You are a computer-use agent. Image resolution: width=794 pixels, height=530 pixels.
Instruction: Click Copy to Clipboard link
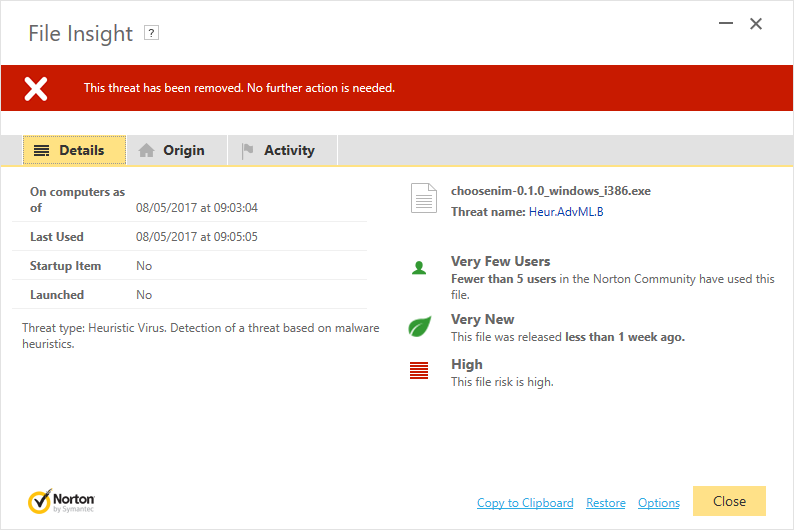[x=525, y=503]
